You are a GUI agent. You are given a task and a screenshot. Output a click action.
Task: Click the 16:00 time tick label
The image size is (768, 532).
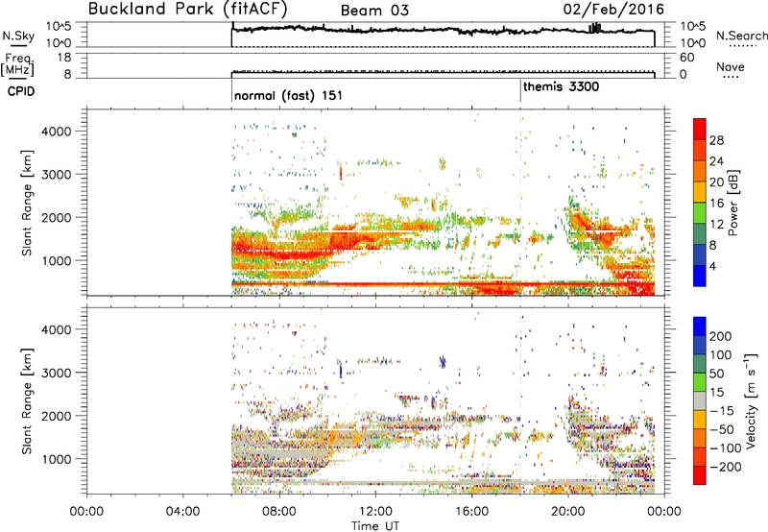pos(471,512)
